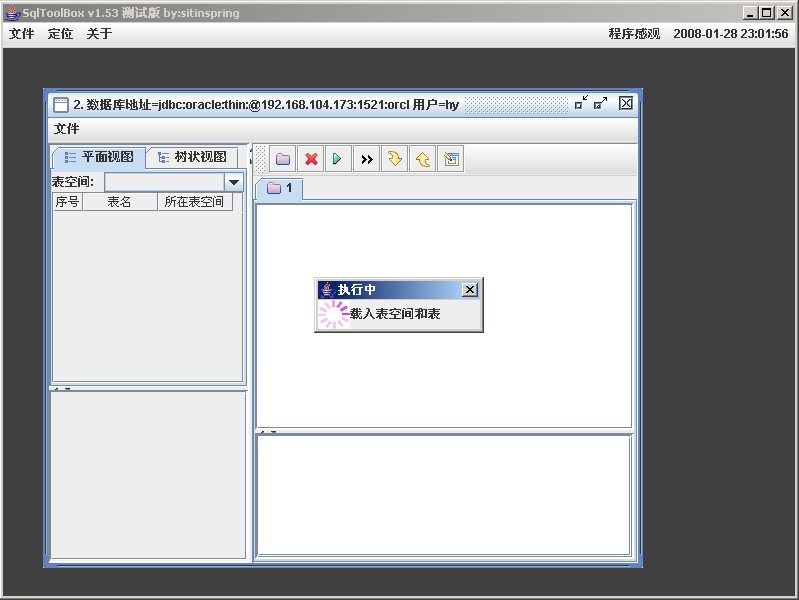Viewport: 799px width, 600px height.
Task: Click the yellow up-turn arrow icon
Action: coord(422,159)
